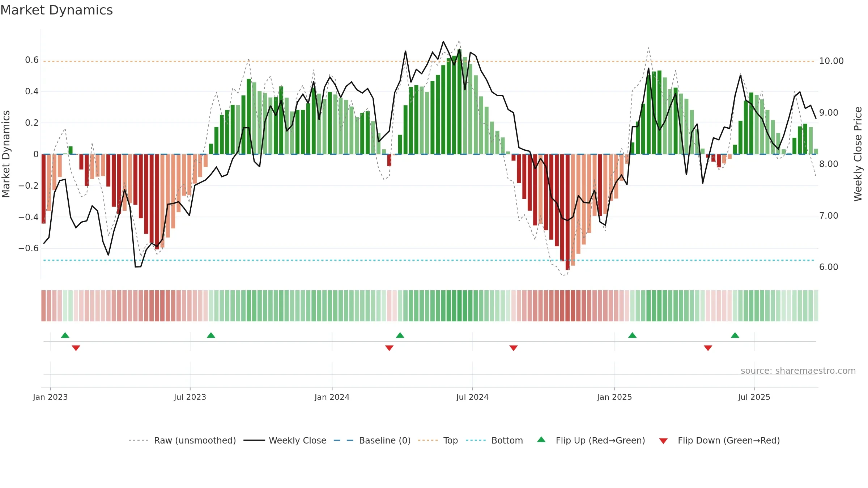Click the Jan 2023 x-axis label

pyautogui.click(x=50, y=397)
